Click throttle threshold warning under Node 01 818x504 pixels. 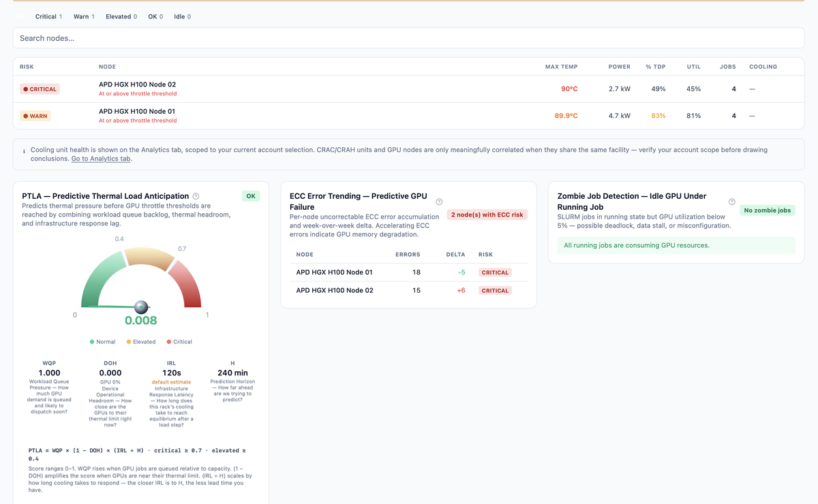pos(138,121)
